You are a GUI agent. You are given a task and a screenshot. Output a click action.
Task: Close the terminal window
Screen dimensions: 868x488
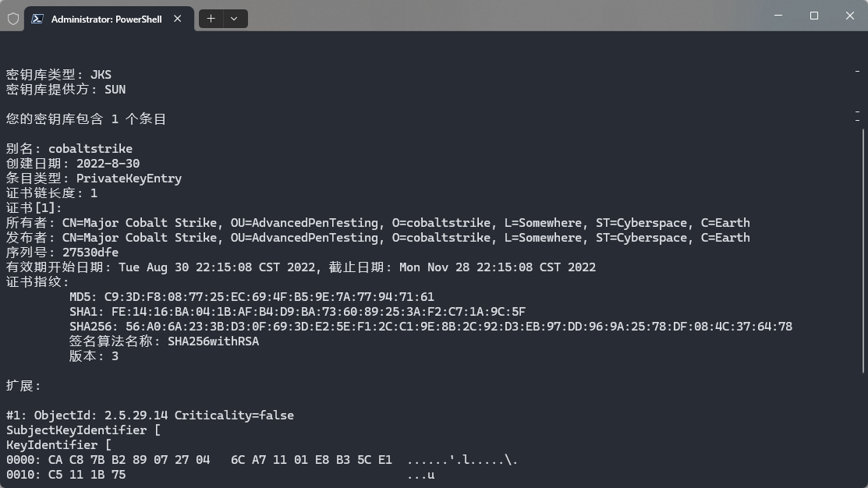click(x=850, y=16)
